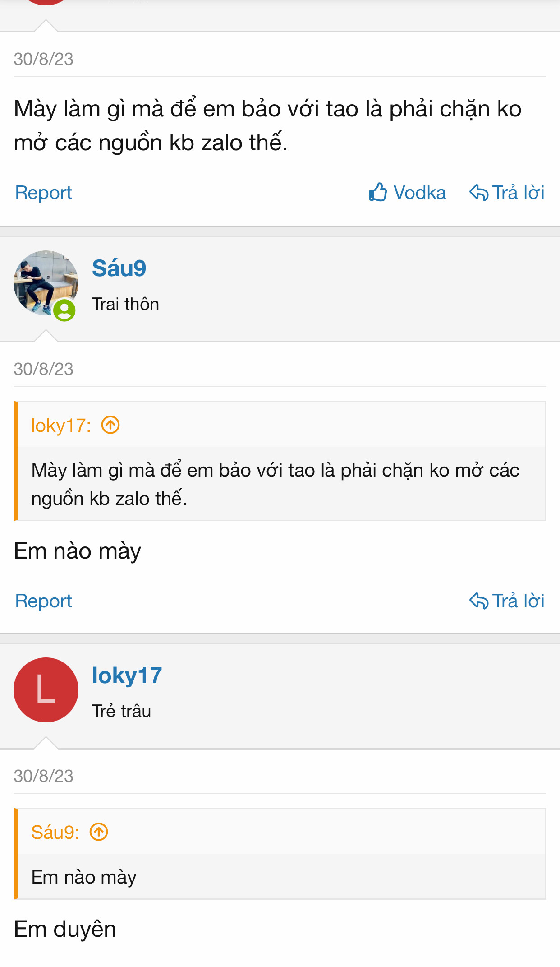Click the reply arrow icon on Sáu9's post

(479, 601)
